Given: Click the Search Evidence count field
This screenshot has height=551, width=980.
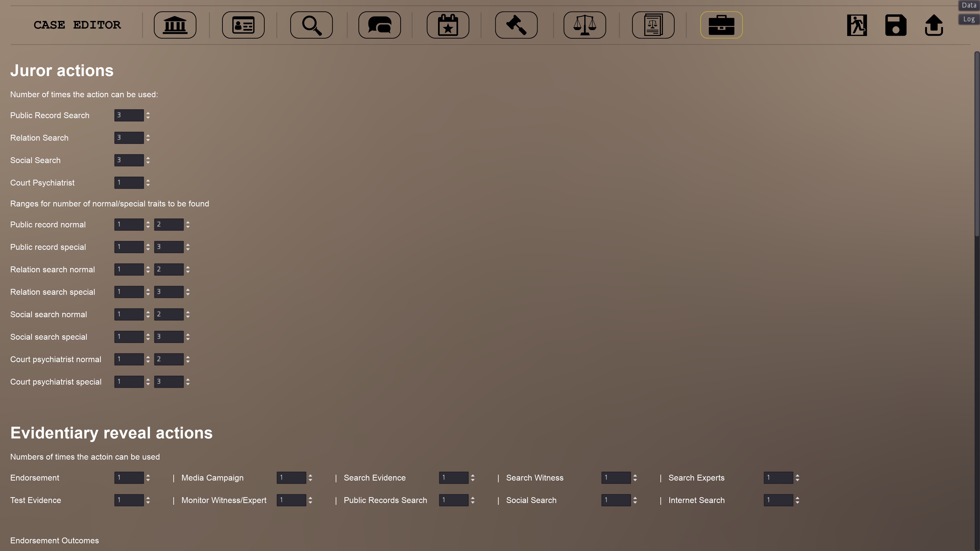Looking at the screenshot, I should pyautogui.click(x=454, y=477).
